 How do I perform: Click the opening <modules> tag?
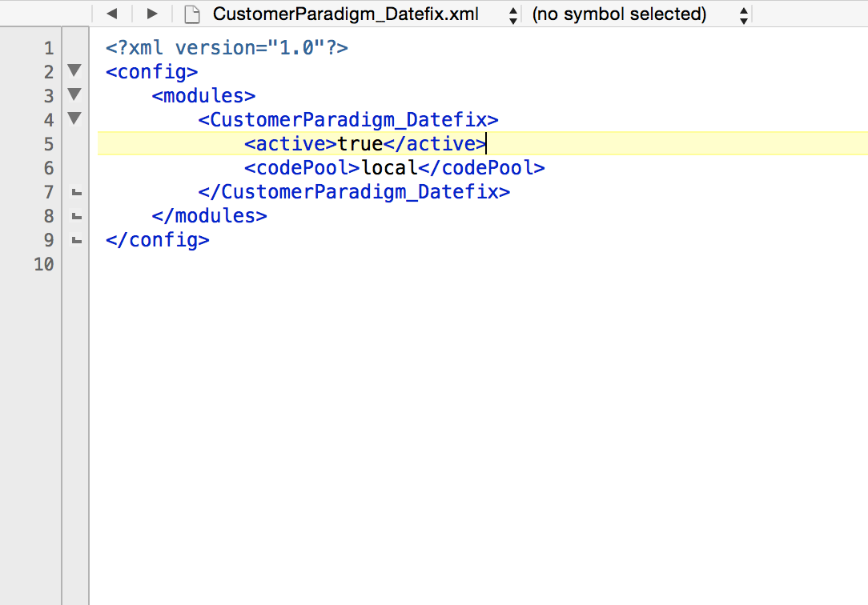click(x=203, y=96)
